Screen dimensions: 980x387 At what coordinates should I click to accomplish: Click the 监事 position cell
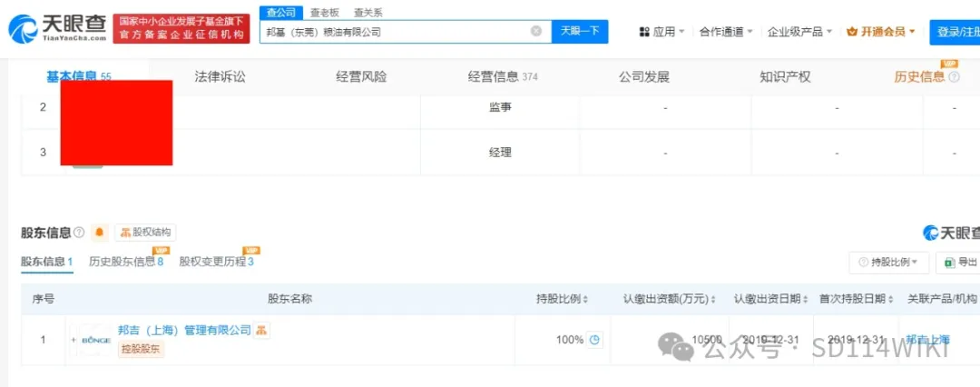point(500,107)
